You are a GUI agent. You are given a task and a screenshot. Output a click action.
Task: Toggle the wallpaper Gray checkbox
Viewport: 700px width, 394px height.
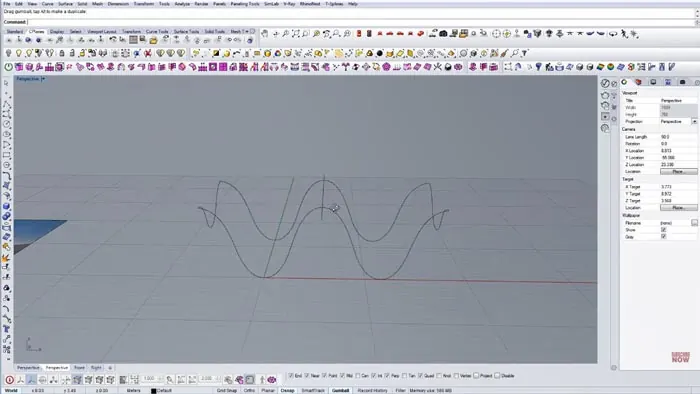pyautogui.click(x=663, y=237)
